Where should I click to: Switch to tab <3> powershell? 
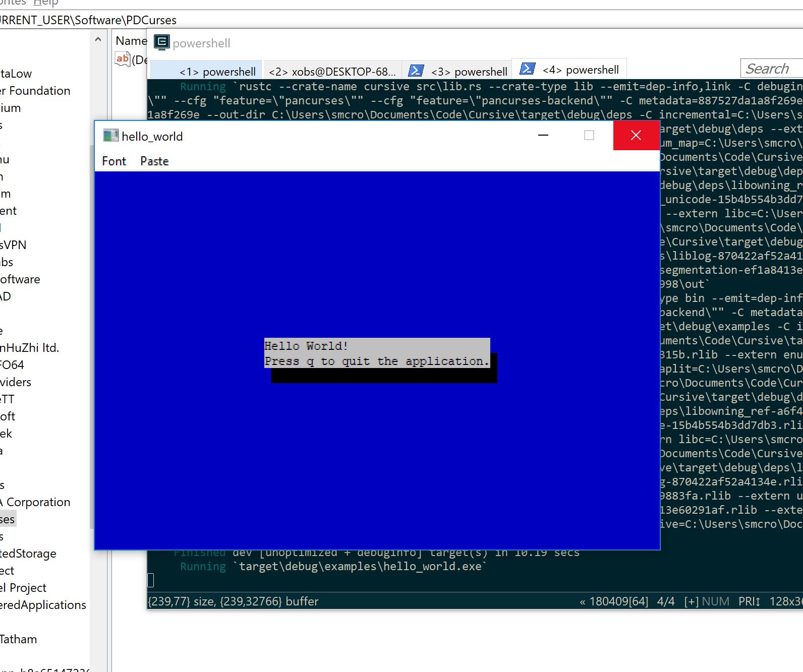click(x=458, y=71)
